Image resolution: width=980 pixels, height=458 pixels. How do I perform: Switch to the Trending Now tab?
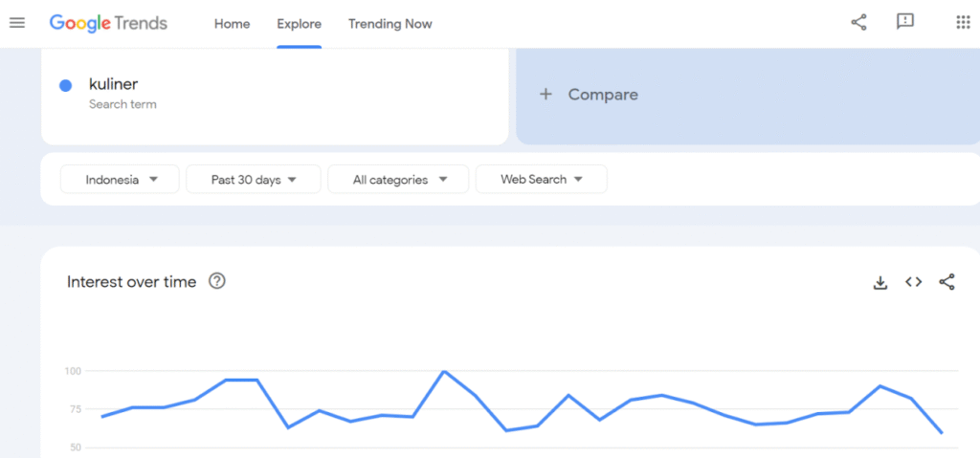pos(390,24)
